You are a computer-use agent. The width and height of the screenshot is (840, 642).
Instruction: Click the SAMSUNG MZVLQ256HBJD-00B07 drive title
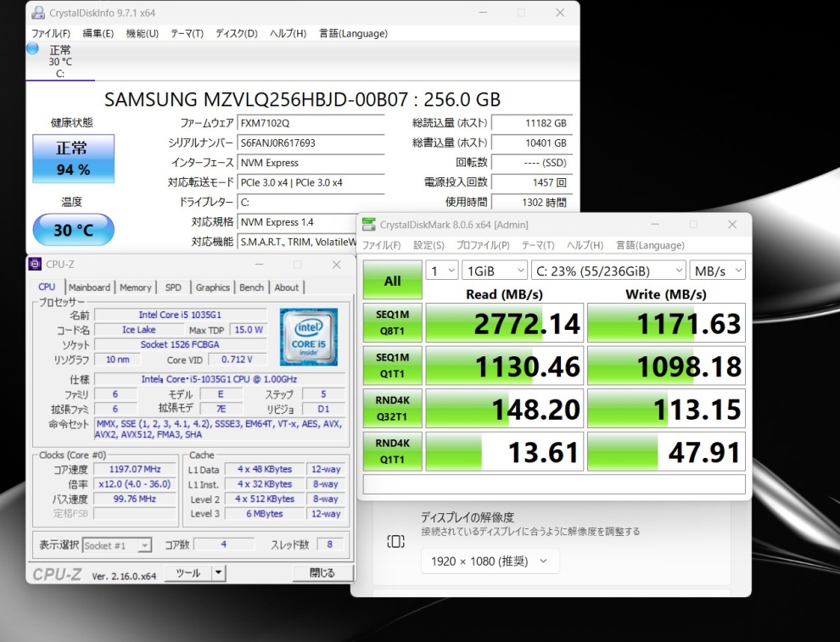click(303, 99)
